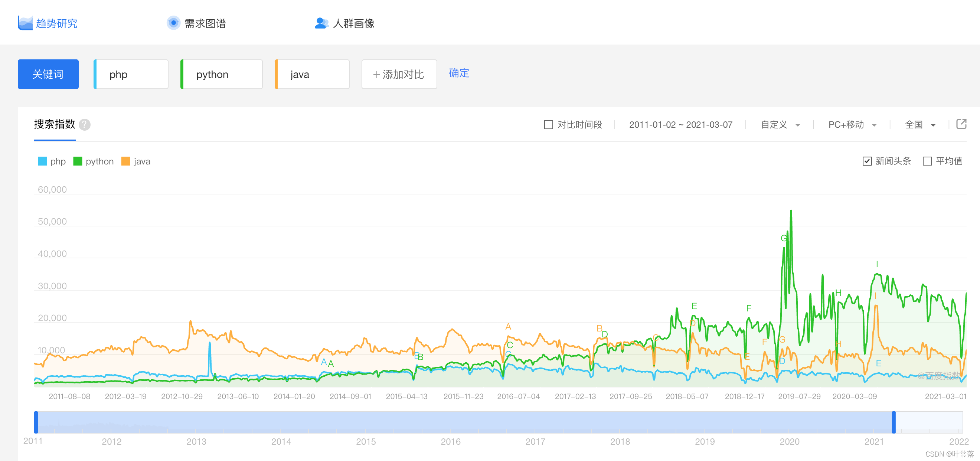Switch to the 需求图谱 tab
980x461 pixels.
[196, 23]
